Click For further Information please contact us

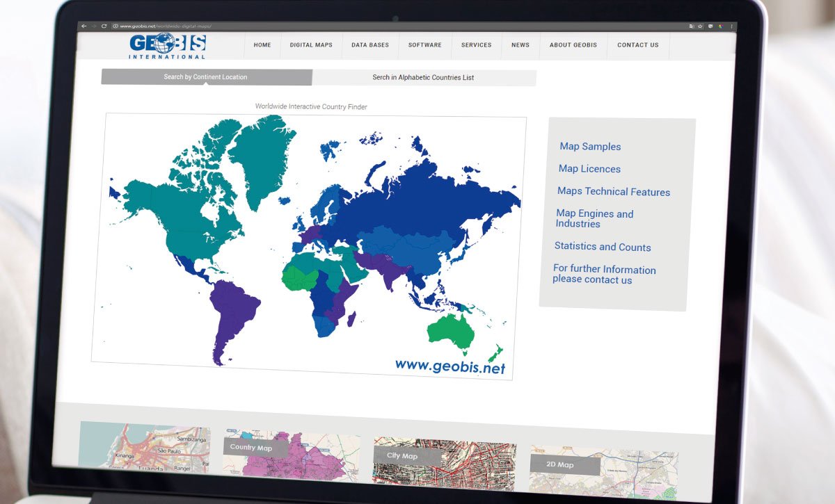click(x=604, y=274)
